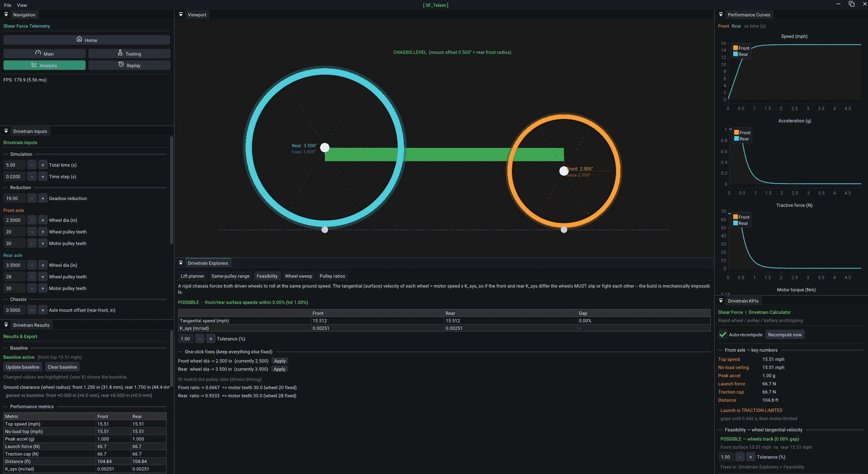This screenshot has width=868, height=474.
Task: Increase front Motor pulley teeth value
Action: (42, 243)
